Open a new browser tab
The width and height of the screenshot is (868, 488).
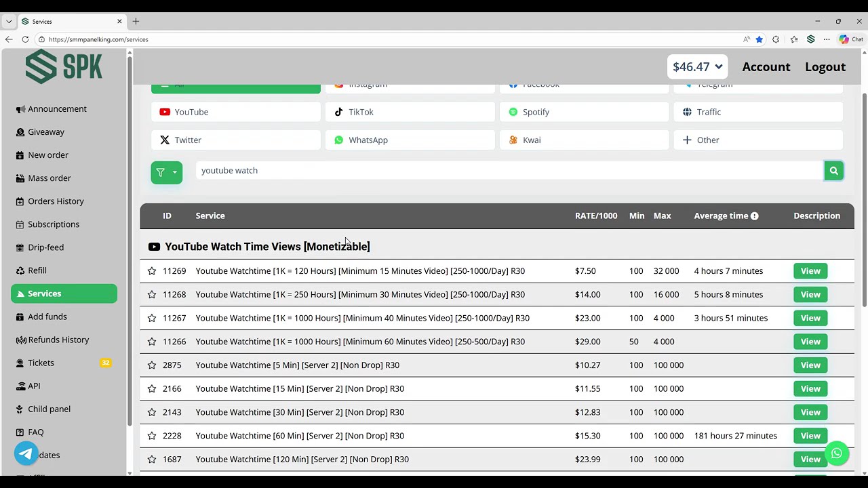point(136,22)
